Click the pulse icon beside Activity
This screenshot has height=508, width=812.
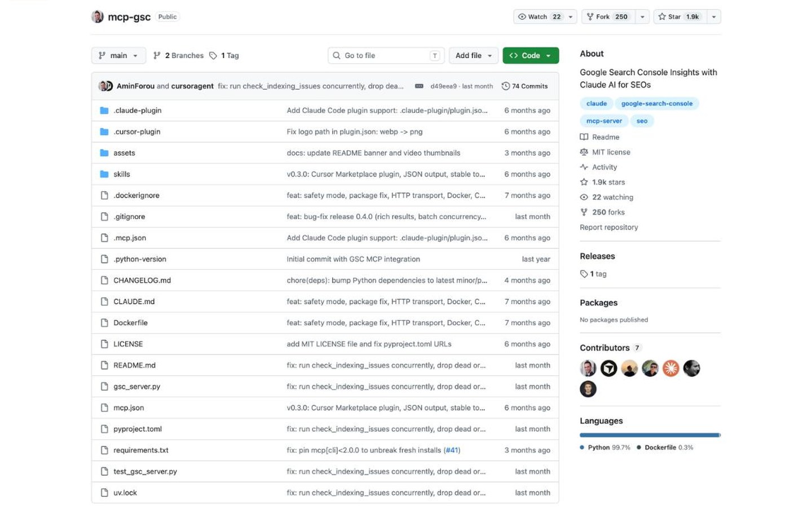[584, 167]
